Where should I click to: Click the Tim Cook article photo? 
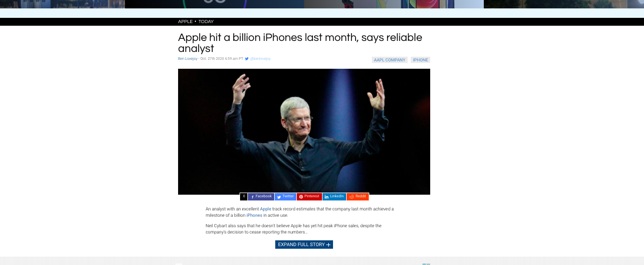pos(304,132)
